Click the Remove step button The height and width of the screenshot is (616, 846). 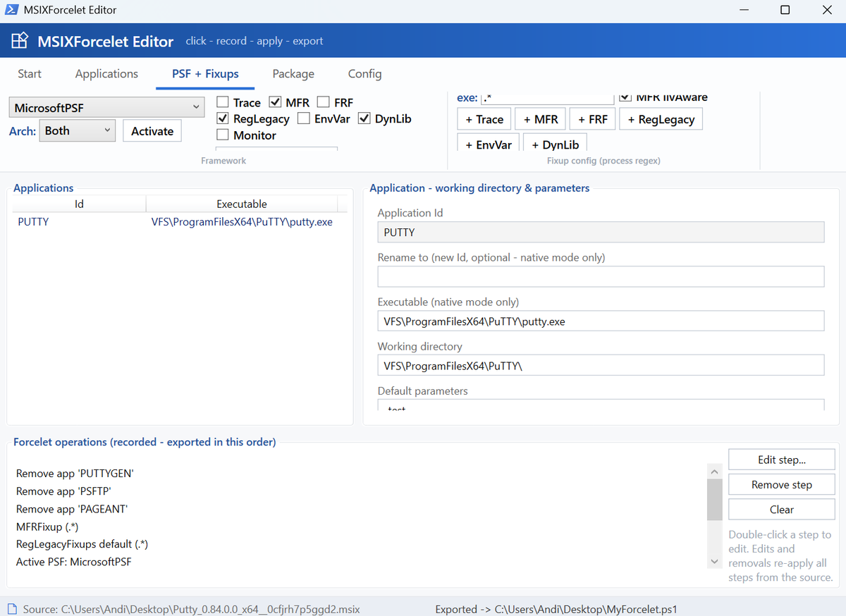coord(782,485)
